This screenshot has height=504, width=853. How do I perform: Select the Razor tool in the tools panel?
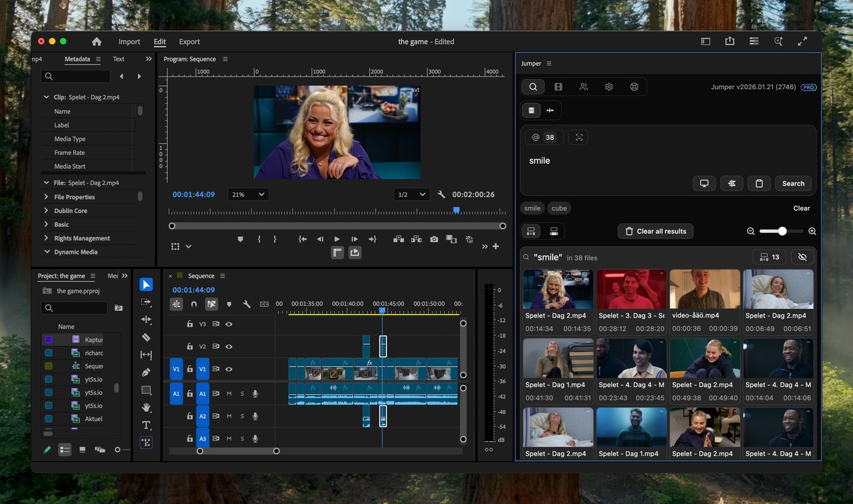(146, 338)
